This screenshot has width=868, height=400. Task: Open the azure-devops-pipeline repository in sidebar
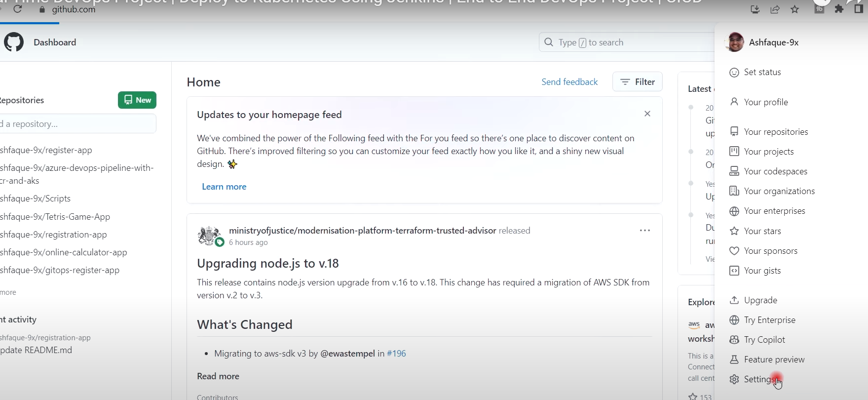[x=77, y=174]
